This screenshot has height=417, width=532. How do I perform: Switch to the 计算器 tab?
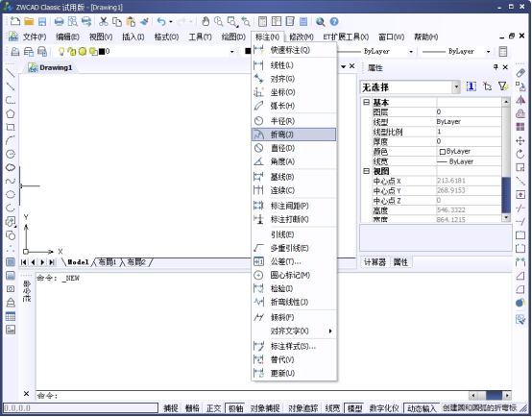[375, 262]
